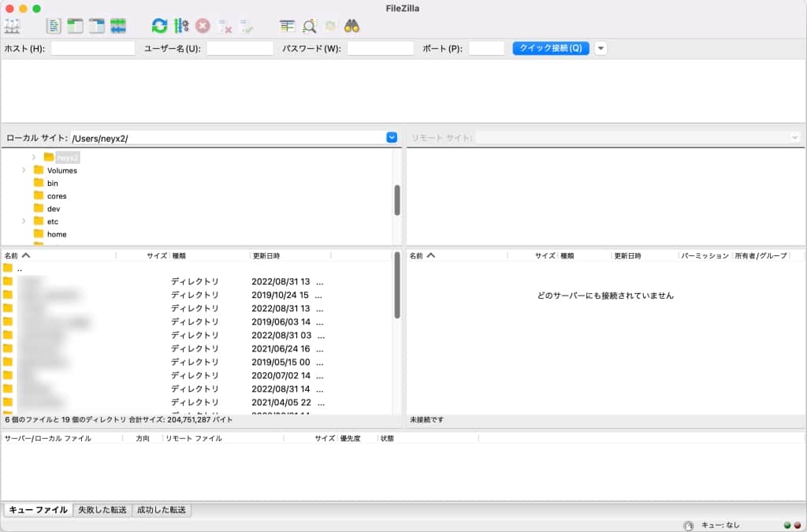The height and width of the screenshot is (532, 807).
Task: Open the Site Manager icon
Action: tap(11, 26)
